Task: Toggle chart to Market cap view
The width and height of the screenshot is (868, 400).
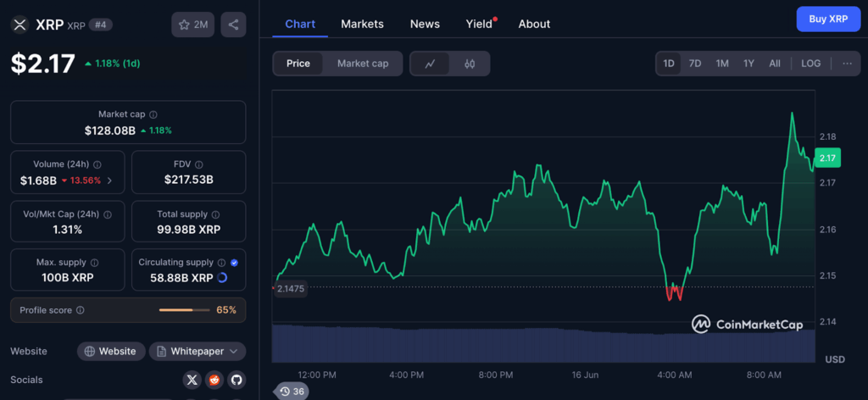Action: (x=363, y=64)
